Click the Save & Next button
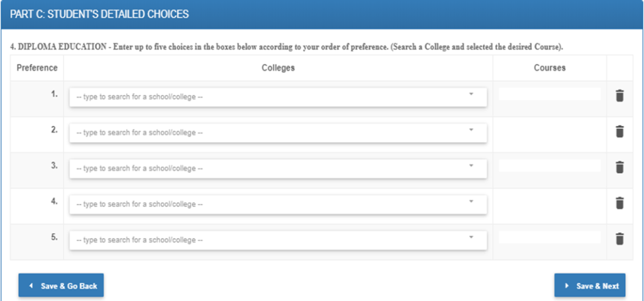The image size is (644, 301). 591,286
